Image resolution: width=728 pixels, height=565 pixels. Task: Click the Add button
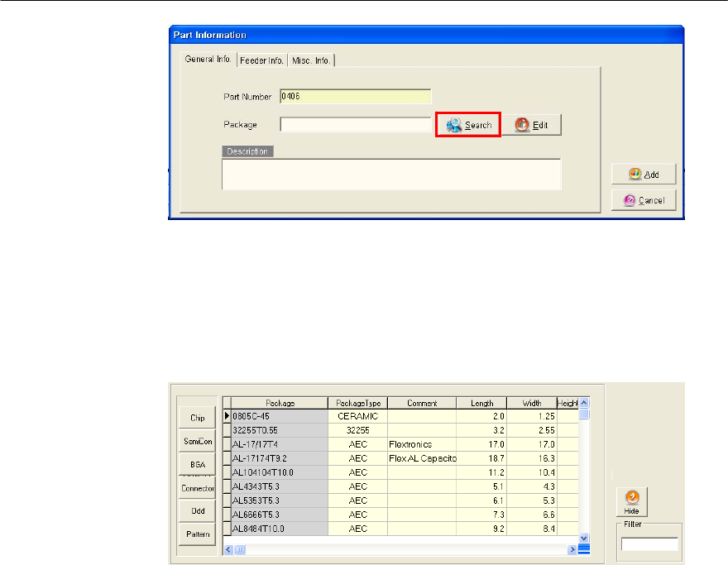[644, 174]
